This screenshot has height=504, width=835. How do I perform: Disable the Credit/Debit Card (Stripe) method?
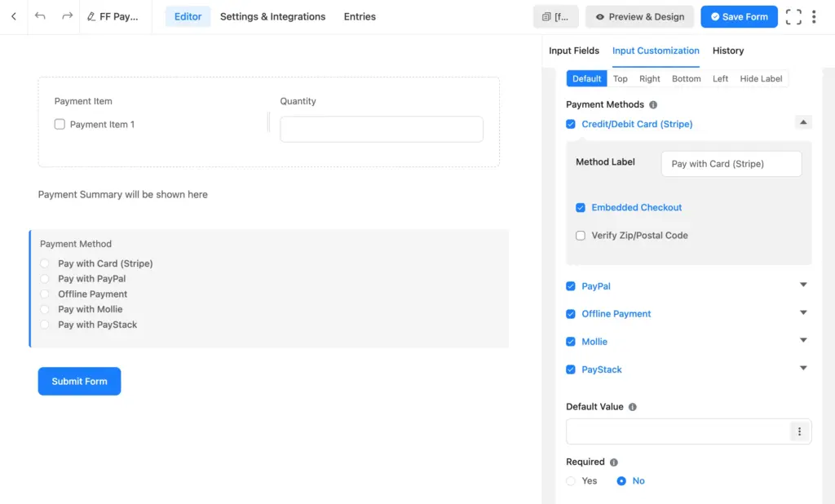[x=570, y=124]
